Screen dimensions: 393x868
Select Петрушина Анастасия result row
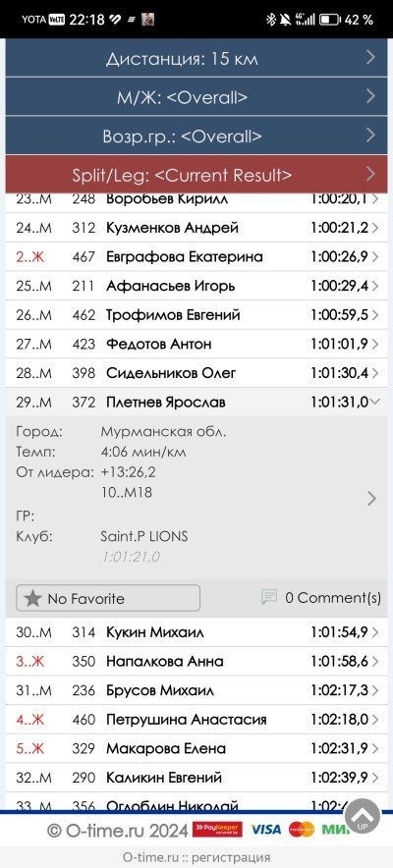(196, 720)
